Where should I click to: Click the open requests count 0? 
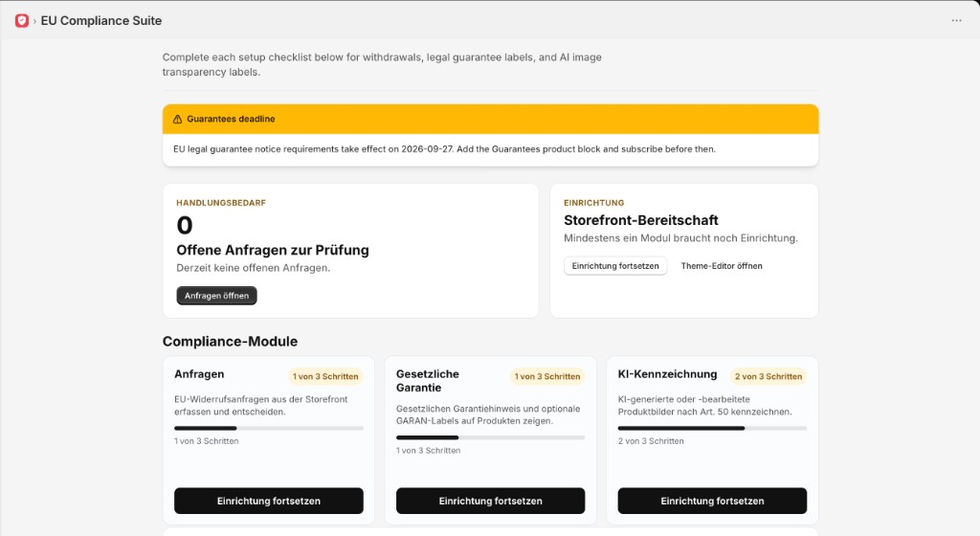(185, 225)
